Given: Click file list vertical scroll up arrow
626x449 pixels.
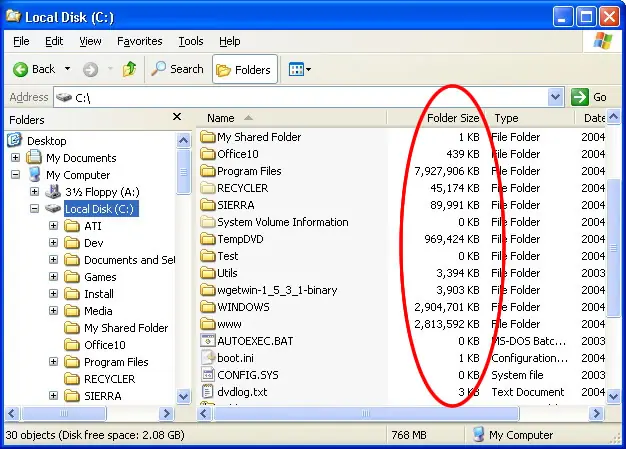Looking at the screenshot, I should pyautogui.click(x=614, y=117).
